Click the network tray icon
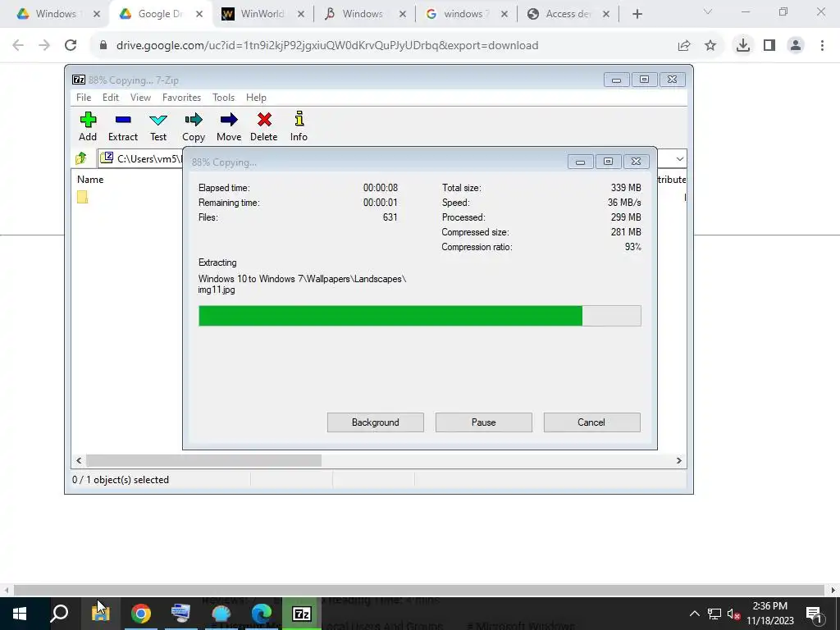 (x=714, y=614)
